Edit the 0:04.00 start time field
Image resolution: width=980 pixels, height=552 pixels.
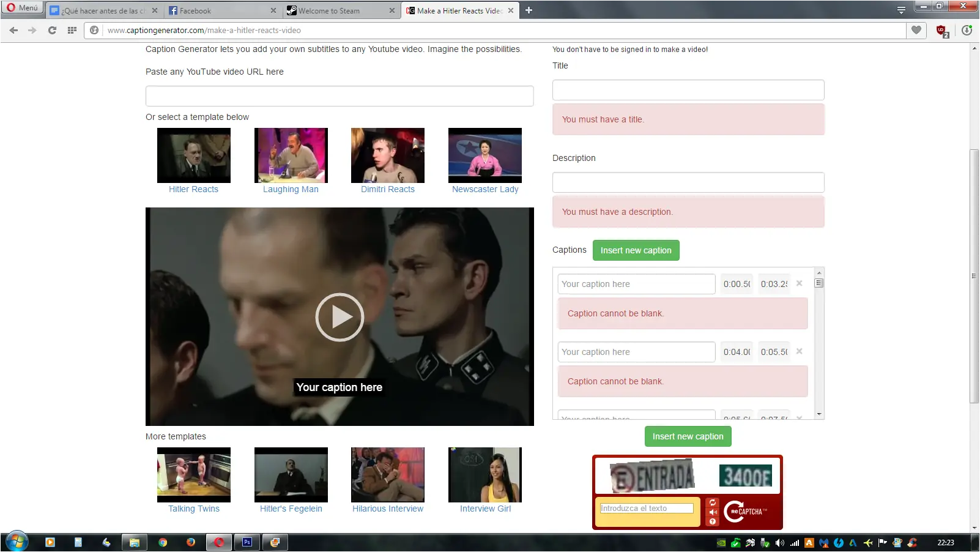pos(737,352)
